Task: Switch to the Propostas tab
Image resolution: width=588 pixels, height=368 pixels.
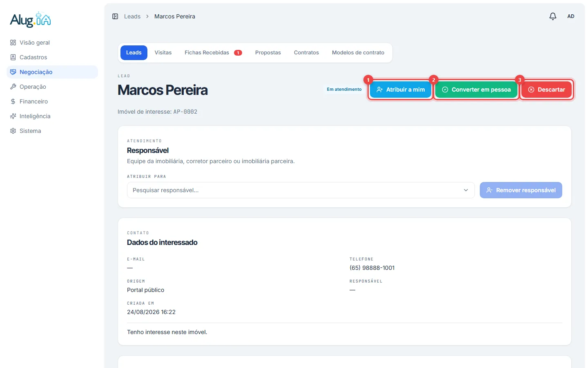Action: pos(268,53)
